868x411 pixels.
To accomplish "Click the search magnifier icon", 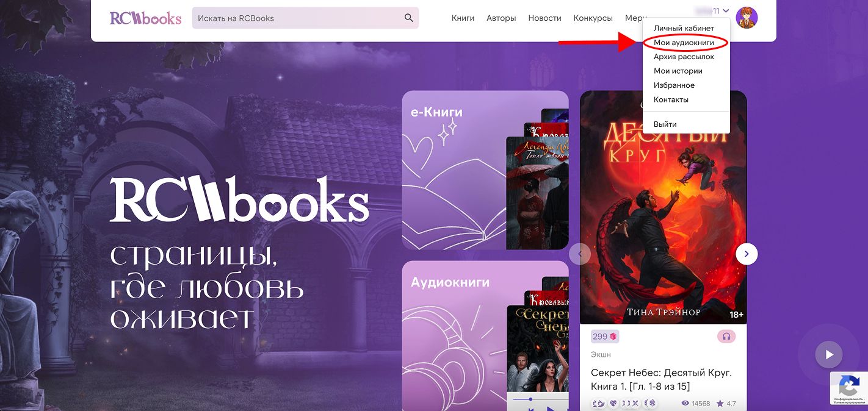I will coord(409,18).
